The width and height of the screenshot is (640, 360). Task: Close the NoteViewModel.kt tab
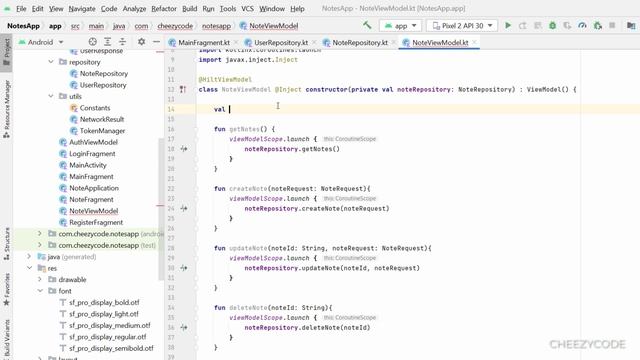pos(474,42)
